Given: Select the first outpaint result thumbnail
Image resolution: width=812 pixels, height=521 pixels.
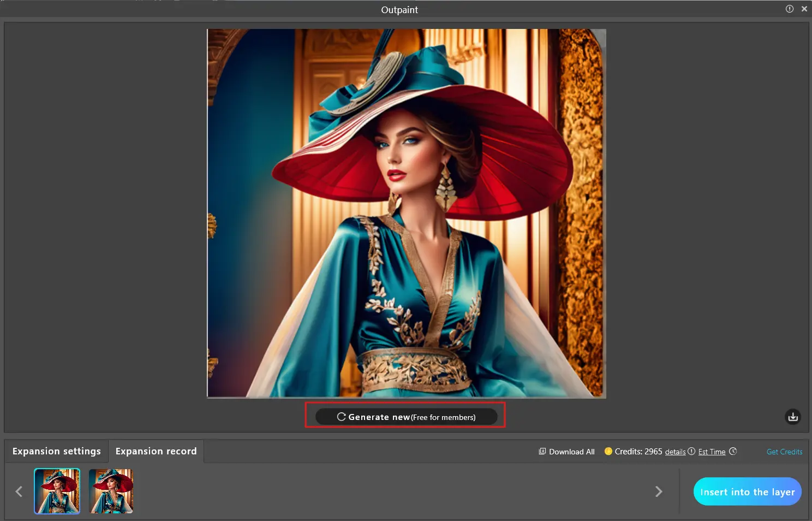Looking at the screenshot, I should (57, 491).
